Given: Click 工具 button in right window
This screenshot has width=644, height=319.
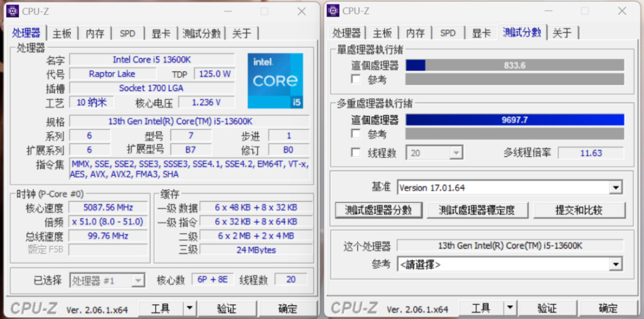Looking at the screenshot, I should pos(481,308).
